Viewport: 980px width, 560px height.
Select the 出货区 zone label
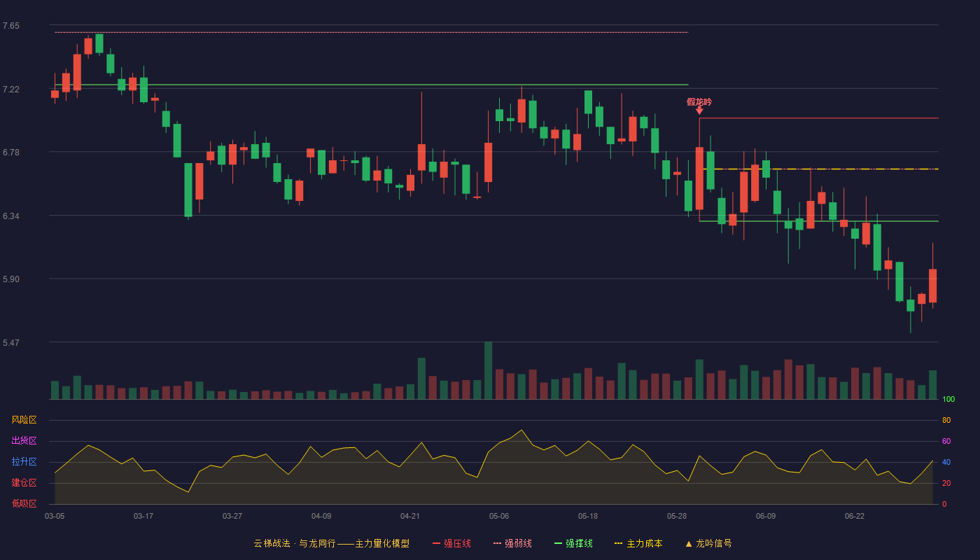tap(24, 441)
